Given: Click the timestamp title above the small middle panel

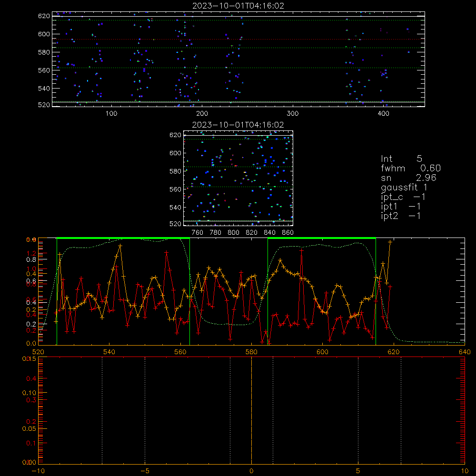Looking at the screenshot, I should click(x=238, y=125).
